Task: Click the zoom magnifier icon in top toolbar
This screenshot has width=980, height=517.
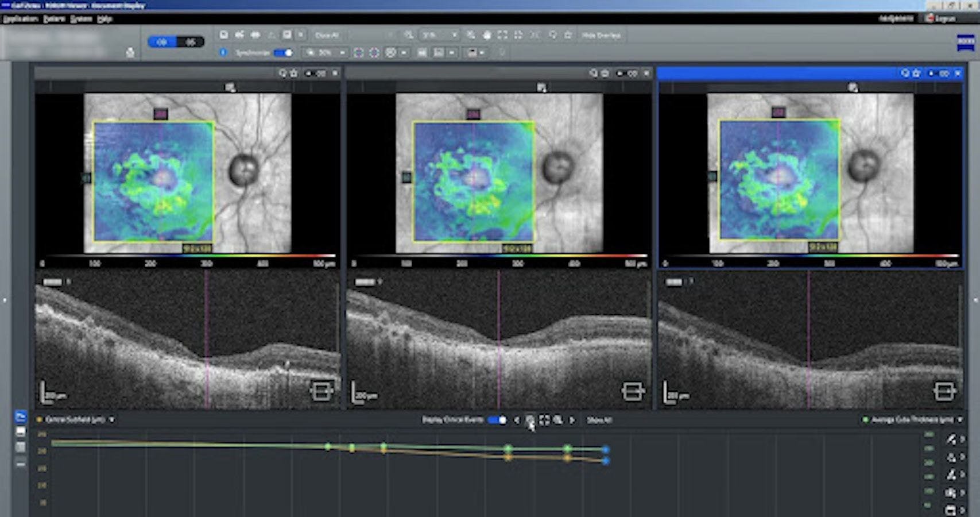Action: tap(409, 35)
